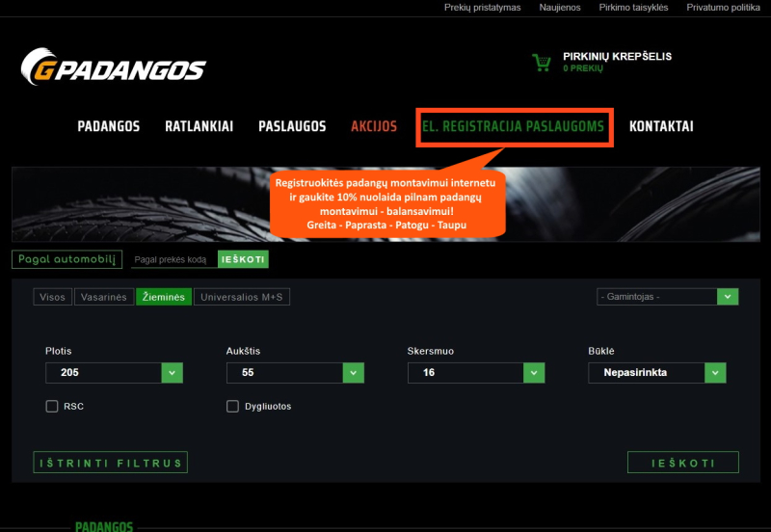Open the Skersmuo dropdown arrow
This screenshot has height=532, width=771.
(x=534, y=373)
